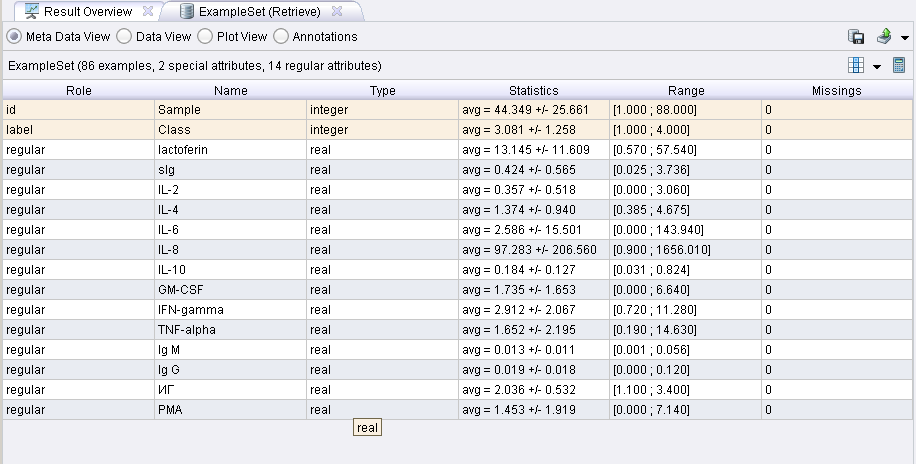The height and width of the screenshot is (464, 916).
Task: Select the lactoferin attribute row
Action: pos(457,150)
